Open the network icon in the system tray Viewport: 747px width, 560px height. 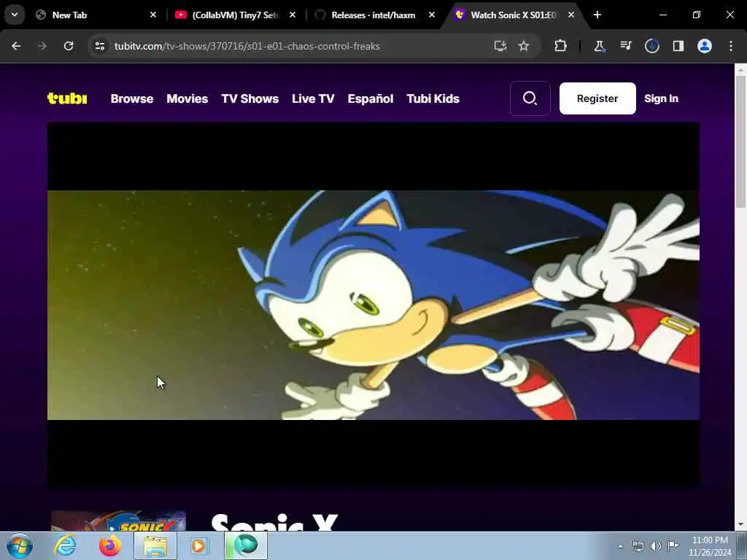click(x=638, y=546)
